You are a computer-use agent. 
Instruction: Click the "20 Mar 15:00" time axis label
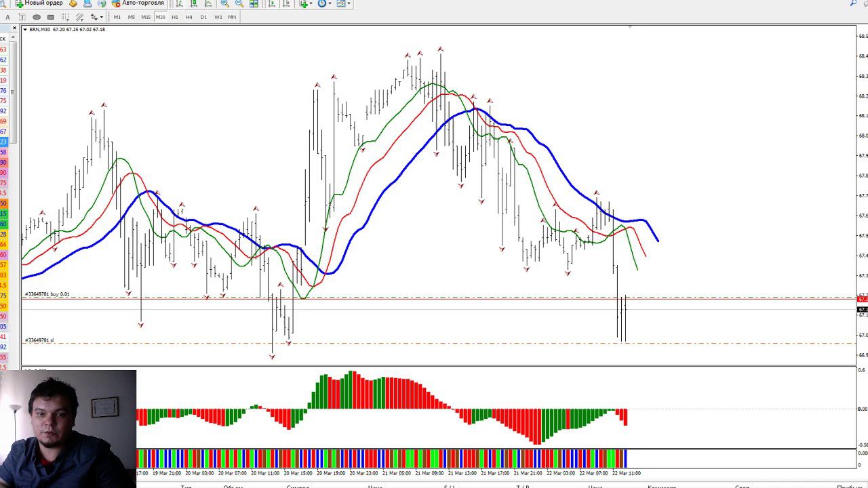click(298, 473)
